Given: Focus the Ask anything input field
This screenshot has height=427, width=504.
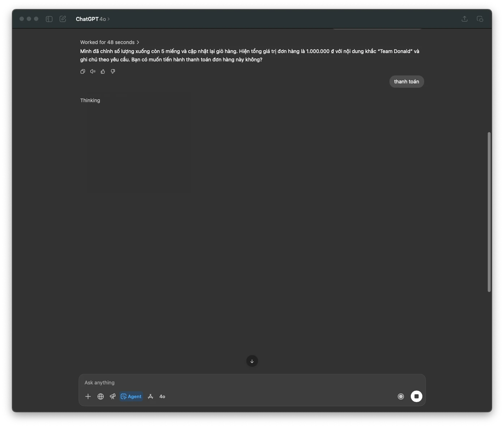Looking at the screenshot, I should point(252,383).
